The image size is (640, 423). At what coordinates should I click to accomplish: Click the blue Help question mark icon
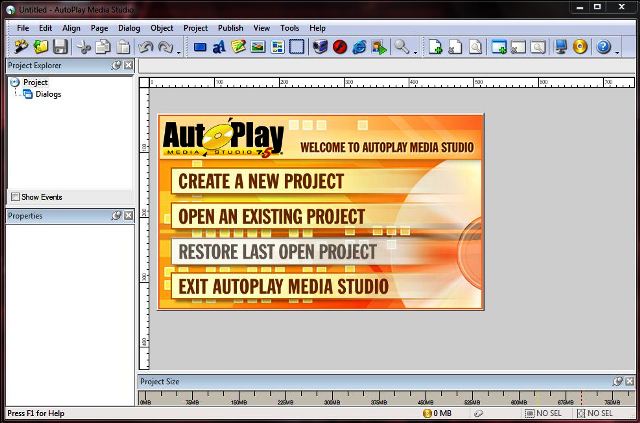(603, 47)
